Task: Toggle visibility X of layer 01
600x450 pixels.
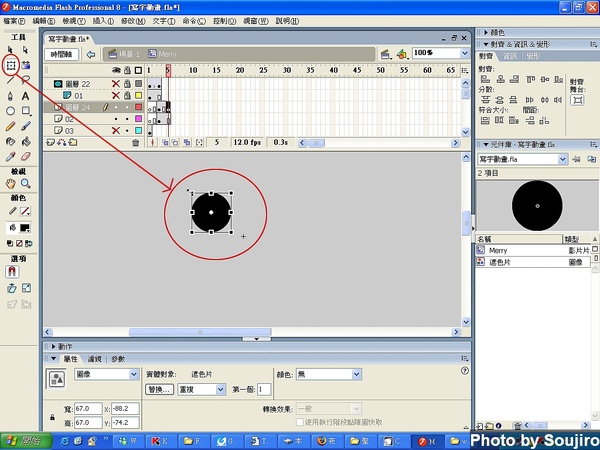Action: point(116,95)
